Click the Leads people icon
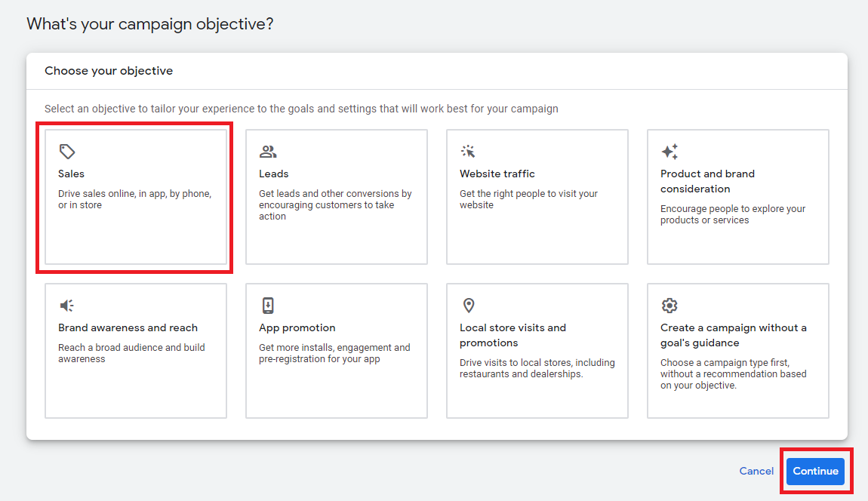This screenshot has height=501, width=868. 268,151
